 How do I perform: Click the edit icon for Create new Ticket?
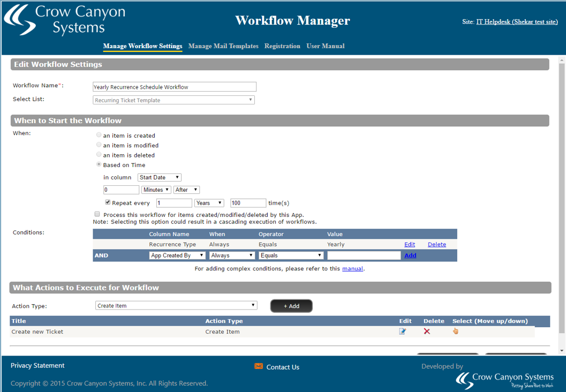[x=403, y=331]
